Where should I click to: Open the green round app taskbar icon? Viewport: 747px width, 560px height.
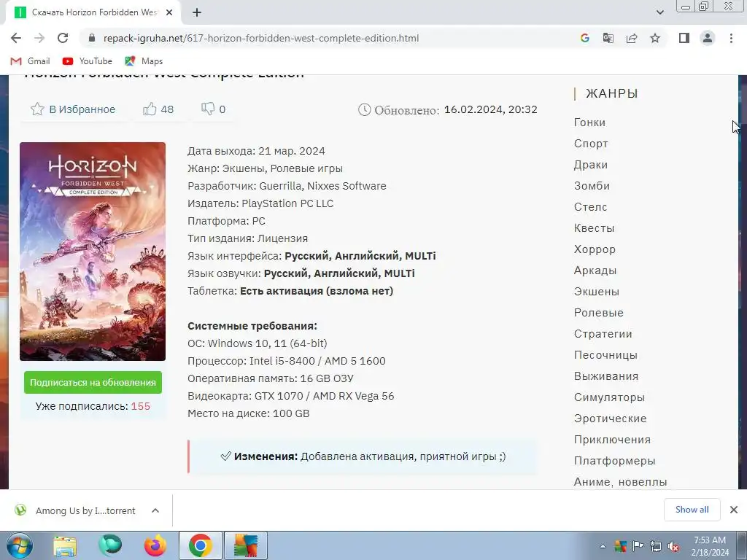click(x=110, y=545)
